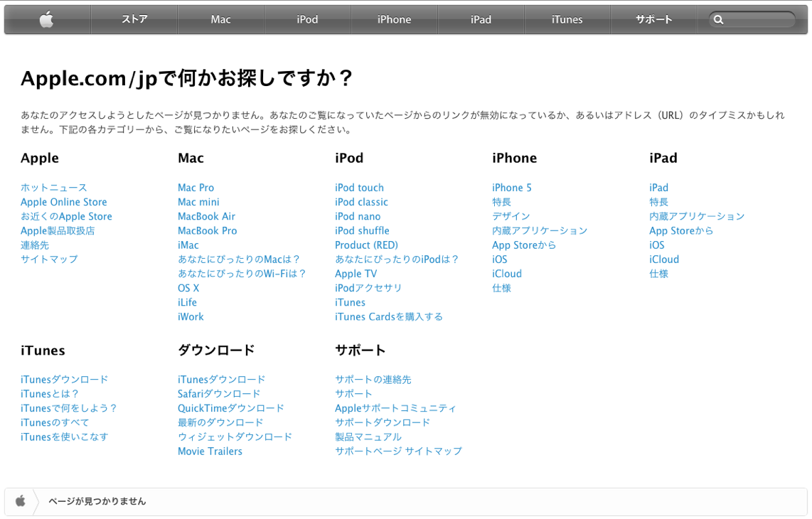Open the iPod classic link
This screenshot has height=519, width=812.
[x=361, y=202]
